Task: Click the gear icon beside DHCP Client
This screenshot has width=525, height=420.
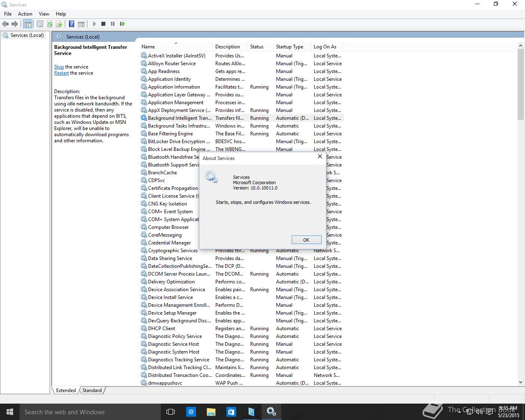Action: tap(144, 328)
